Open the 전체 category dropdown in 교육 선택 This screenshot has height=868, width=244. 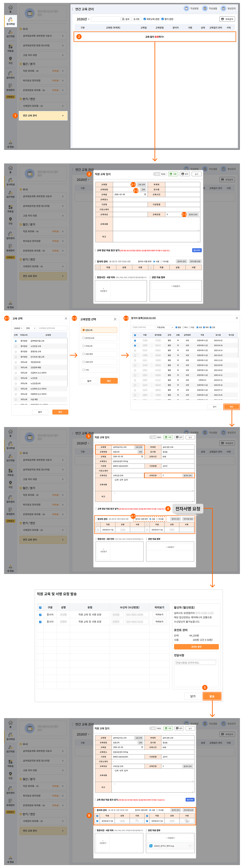(30, 328)
